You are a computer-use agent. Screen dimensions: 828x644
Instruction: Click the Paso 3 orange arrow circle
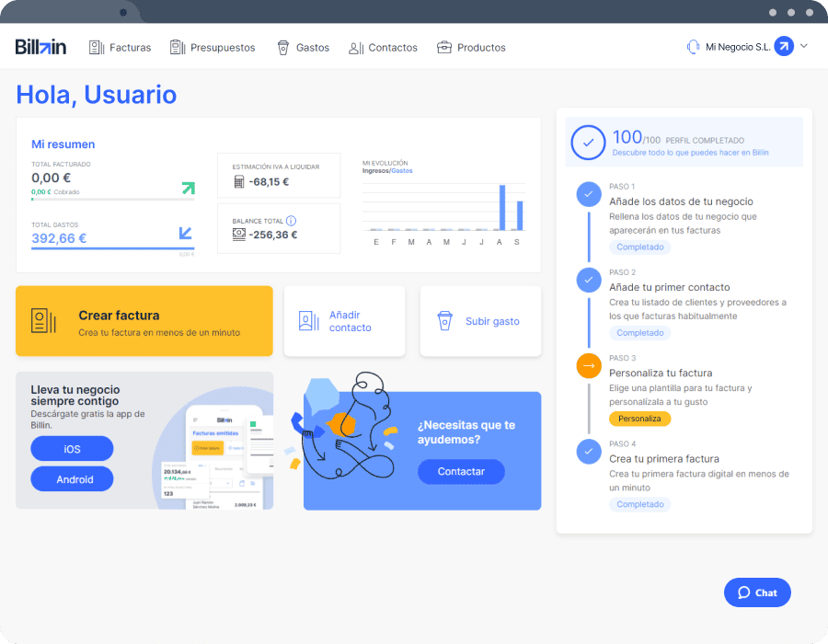[588, 365]
